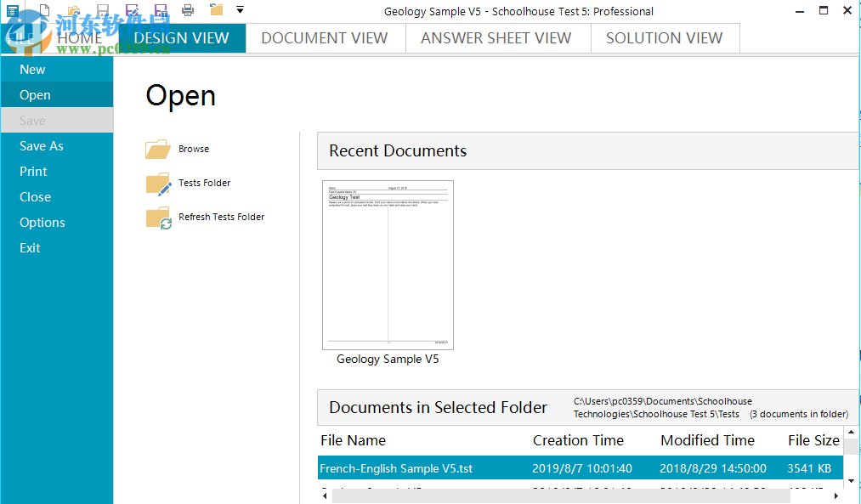Viewport: 861px width, 504px height.
Task: Sort by the Modified Time column header
Action: point(707,440)
